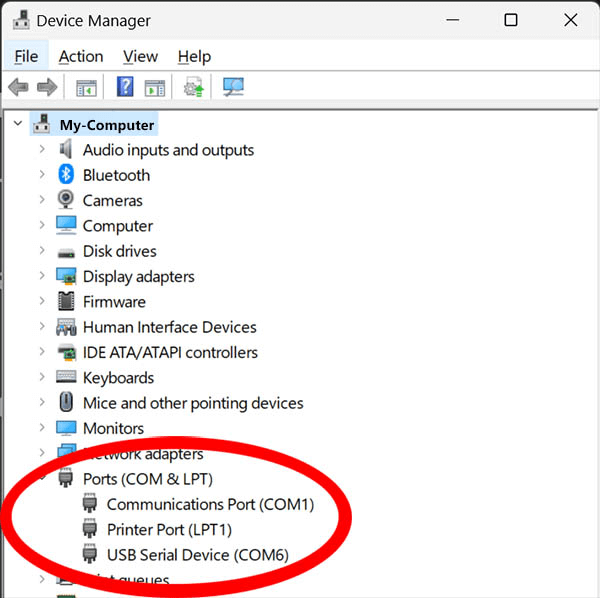
Task: Select Mice and other pointing devices label
Action: (193, 403)
